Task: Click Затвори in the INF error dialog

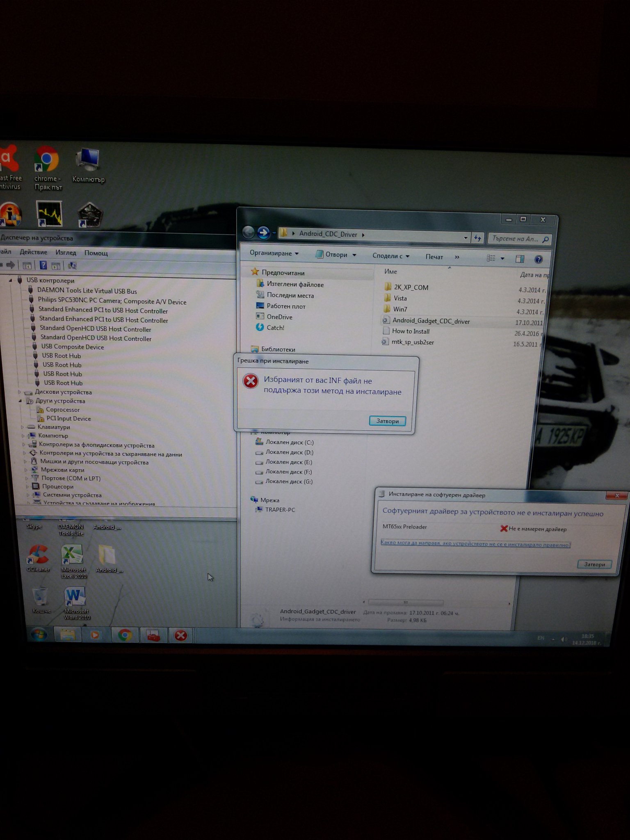Action: pos(387,421)
